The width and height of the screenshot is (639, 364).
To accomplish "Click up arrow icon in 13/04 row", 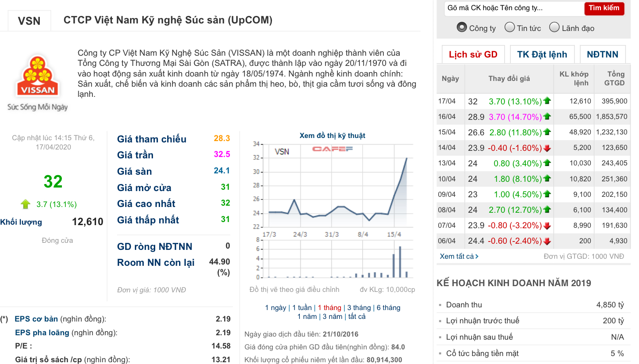I will tap(547, 163).
